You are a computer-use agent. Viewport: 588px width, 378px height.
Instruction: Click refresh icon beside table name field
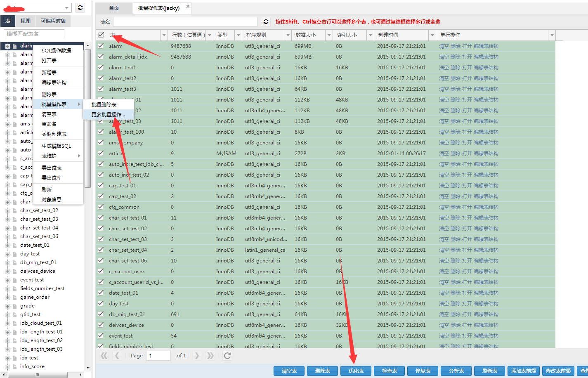266,22
